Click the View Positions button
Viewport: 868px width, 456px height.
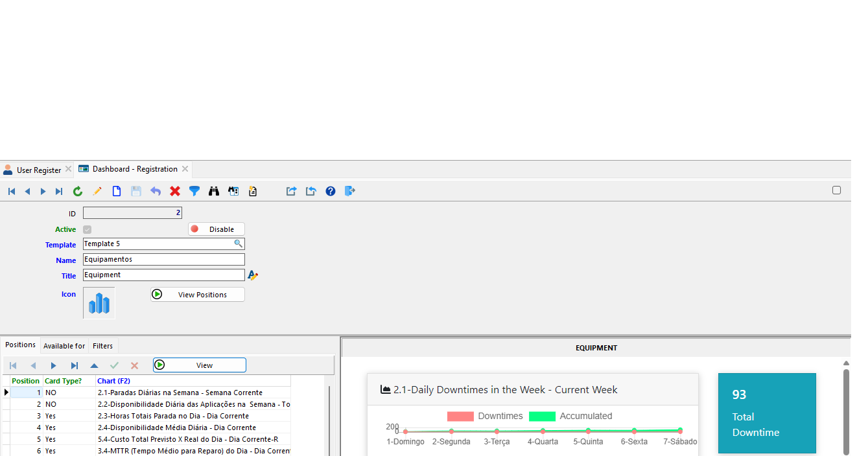point(197,294)
